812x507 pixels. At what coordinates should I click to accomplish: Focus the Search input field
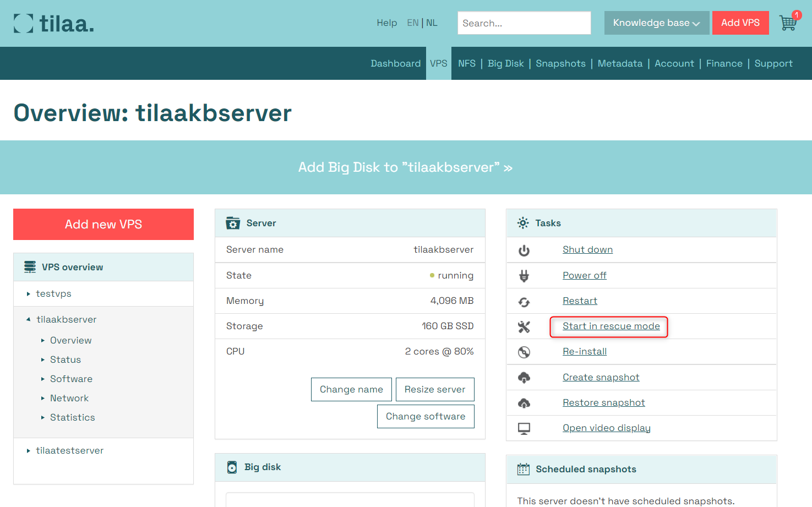tap(524, 23)
